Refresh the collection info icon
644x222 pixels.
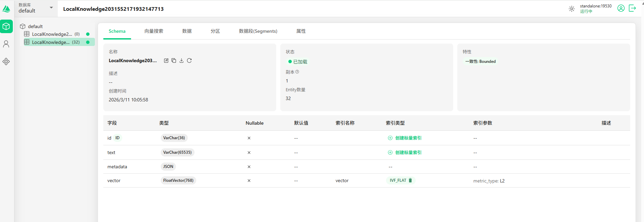pyautogui.click(x=189, y=60)
